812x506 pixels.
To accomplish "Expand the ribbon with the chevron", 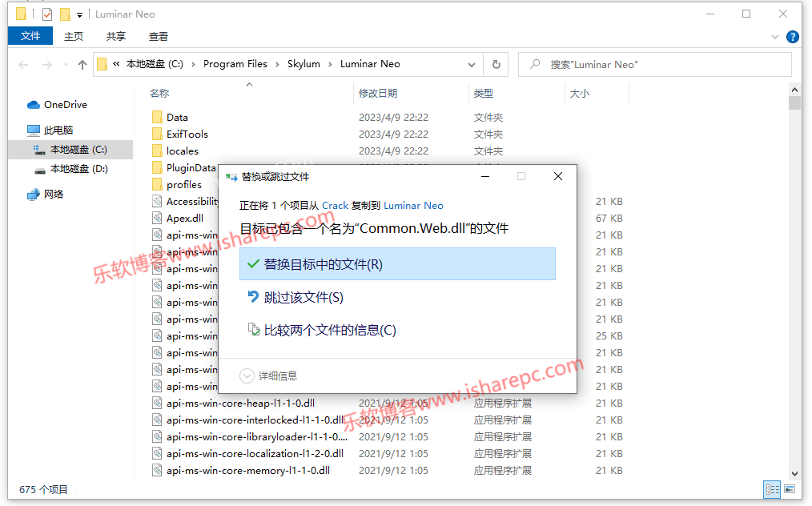I will pos(775,37).
